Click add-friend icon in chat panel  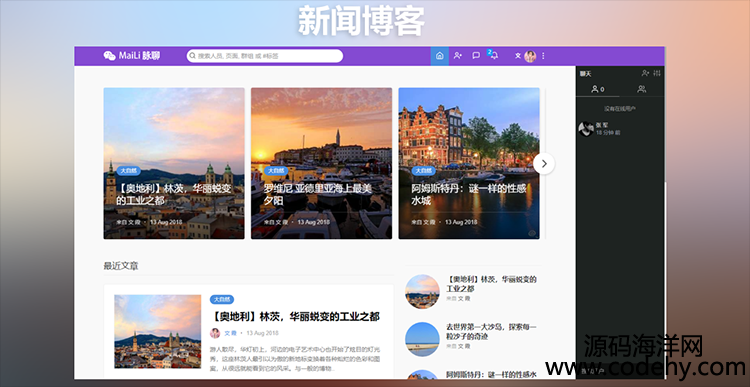[x=645, y=73]
